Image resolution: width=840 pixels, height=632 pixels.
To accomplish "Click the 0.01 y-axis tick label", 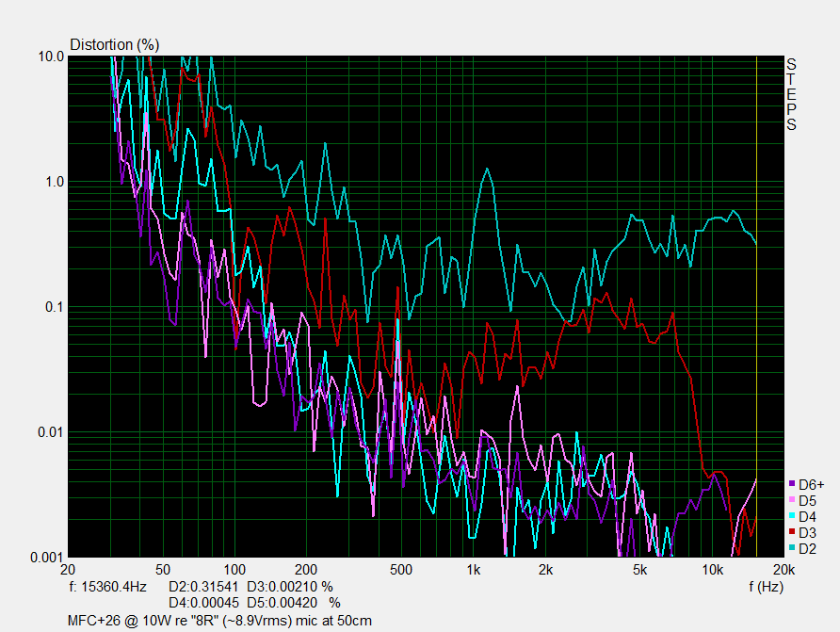I will pyautogui.click(x=51, y=432).
